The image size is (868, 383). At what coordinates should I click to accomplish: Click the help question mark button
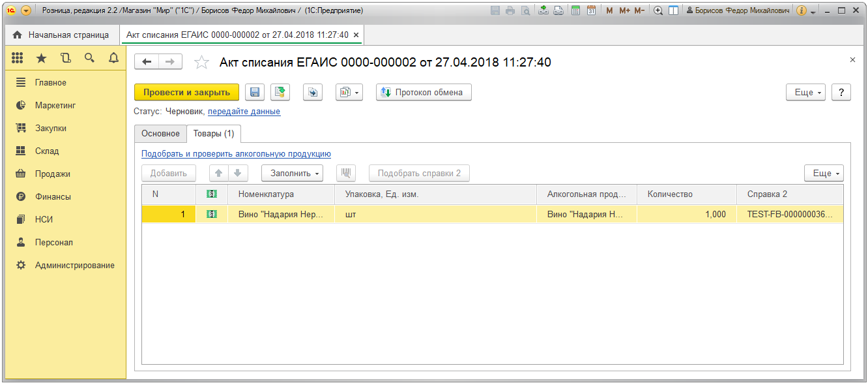pos(841,93)
